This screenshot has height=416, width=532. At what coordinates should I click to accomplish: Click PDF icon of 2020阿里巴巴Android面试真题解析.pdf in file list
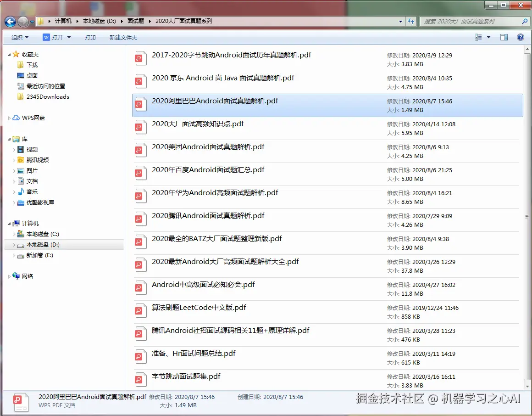tap(140, 104)
